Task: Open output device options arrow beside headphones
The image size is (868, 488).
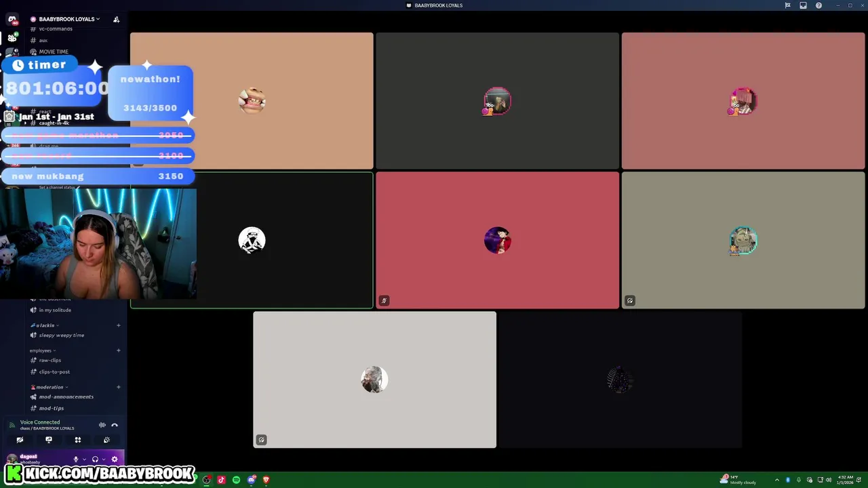Action: (104, 460)
